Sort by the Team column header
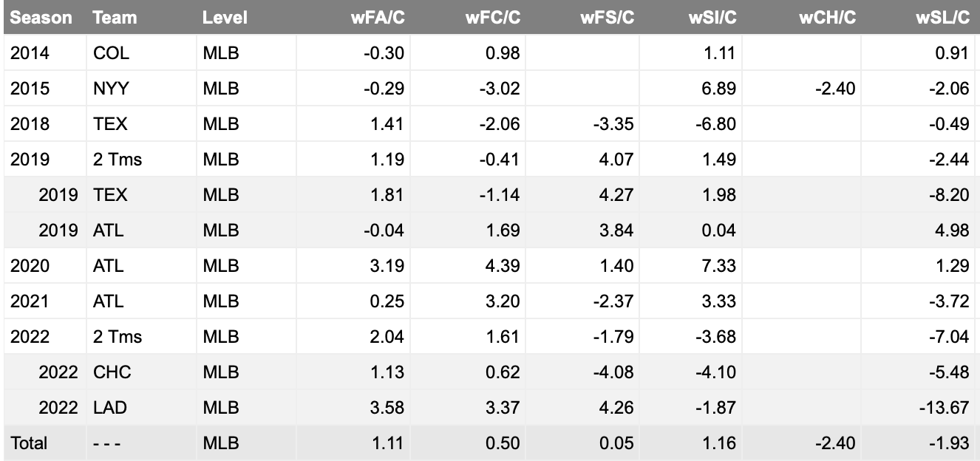The image size is (980, 461). coord(115,18)
